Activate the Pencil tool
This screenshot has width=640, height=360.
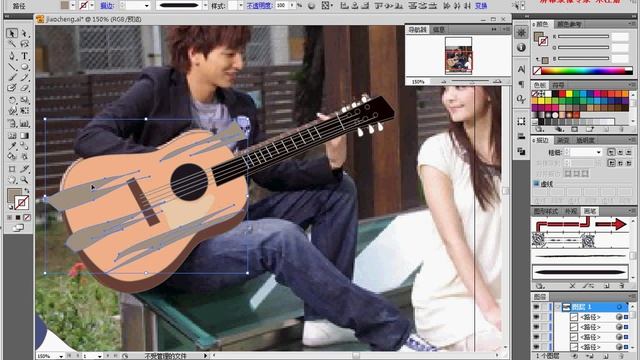click(24, 78)
